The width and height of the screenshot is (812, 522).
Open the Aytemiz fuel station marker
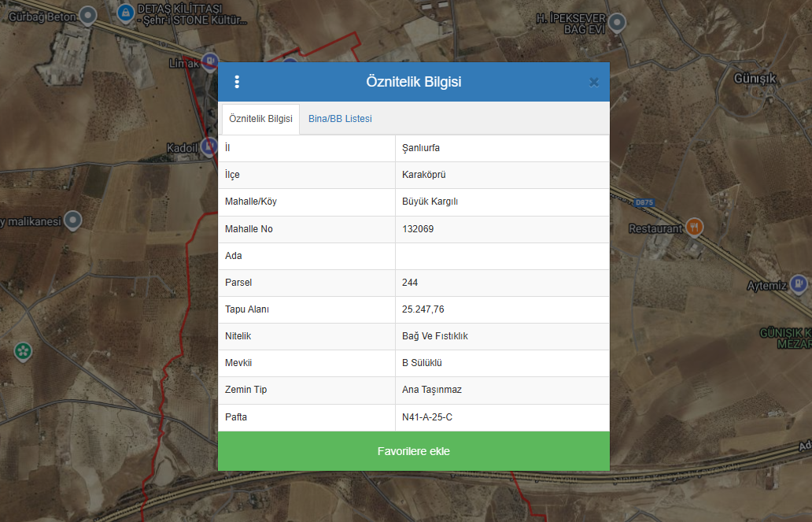click(x=799, y=283)
